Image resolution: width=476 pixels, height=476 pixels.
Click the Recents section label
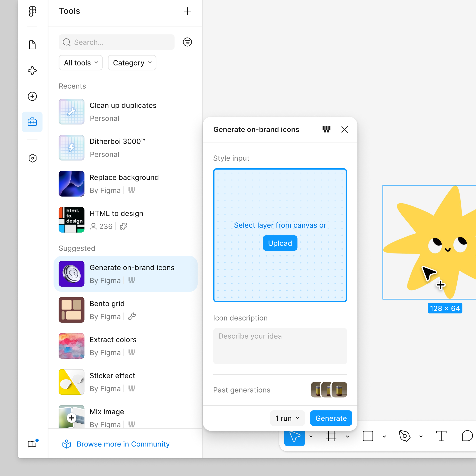(72, 86)
